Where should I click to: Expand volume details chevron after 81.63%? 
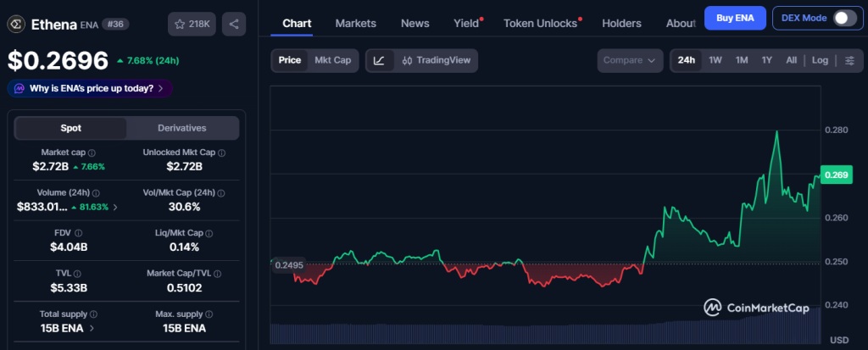tap(115, 208)
